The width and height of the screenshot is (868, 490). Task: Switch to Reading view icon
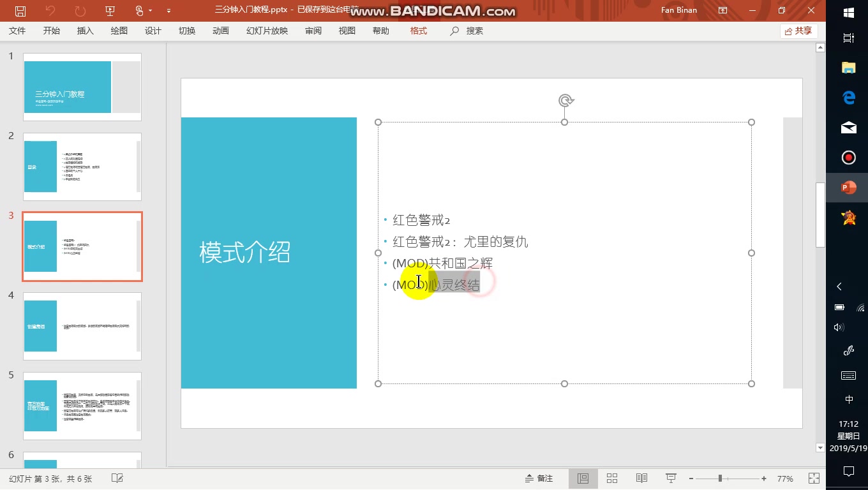[x=641, y=479]
